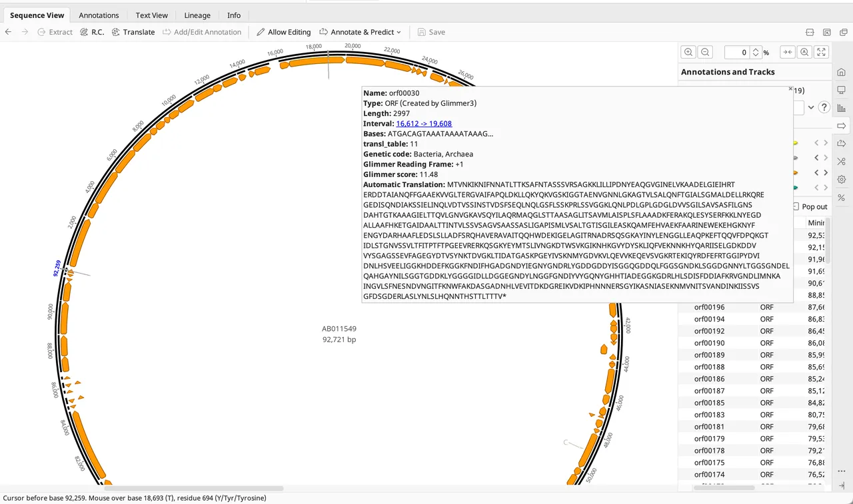The height and width of the screenshot is (504, 853).
Task: Click the interval link 16,612 -> 19,608
Action: point(424,124)
